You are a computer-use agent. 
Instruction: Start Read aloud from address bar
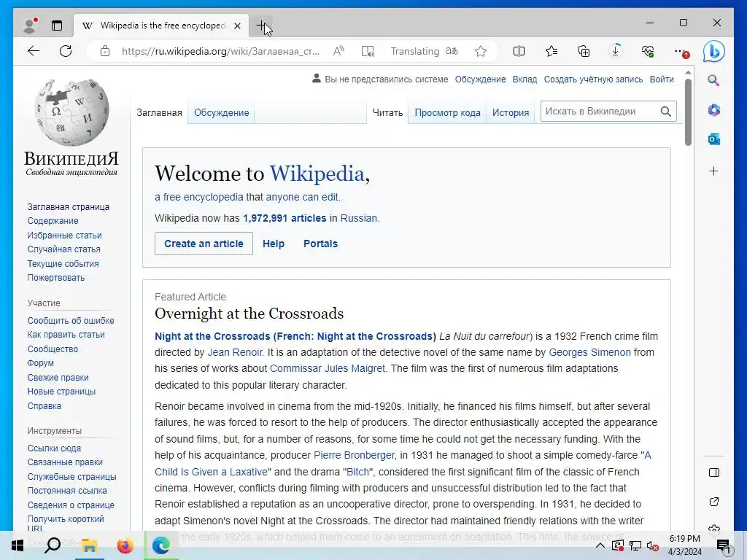tap(338, 51)
